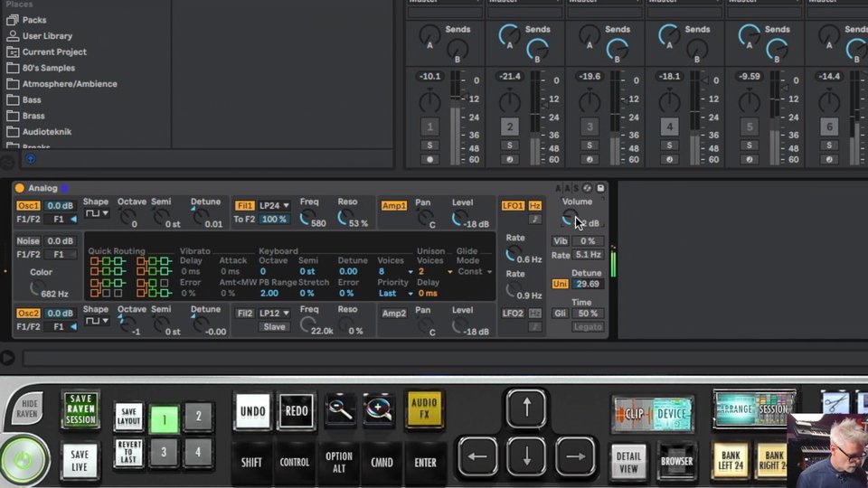This screenshot has width=868, height=488.
Task: Select layout preset 4
Action: 198,452
